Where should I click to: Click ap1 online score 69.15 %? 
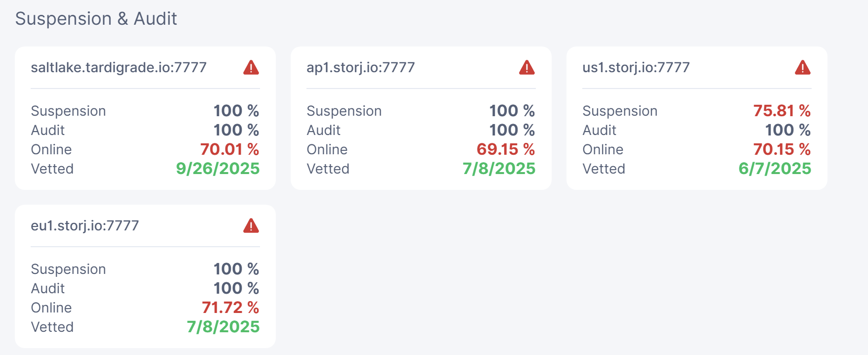tap(505, 149)
